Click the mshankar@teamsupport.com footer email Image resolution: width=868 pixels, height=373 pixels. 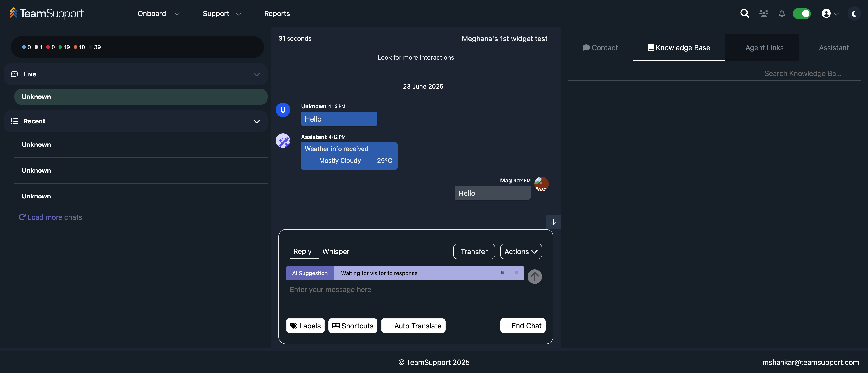(810, 362)
